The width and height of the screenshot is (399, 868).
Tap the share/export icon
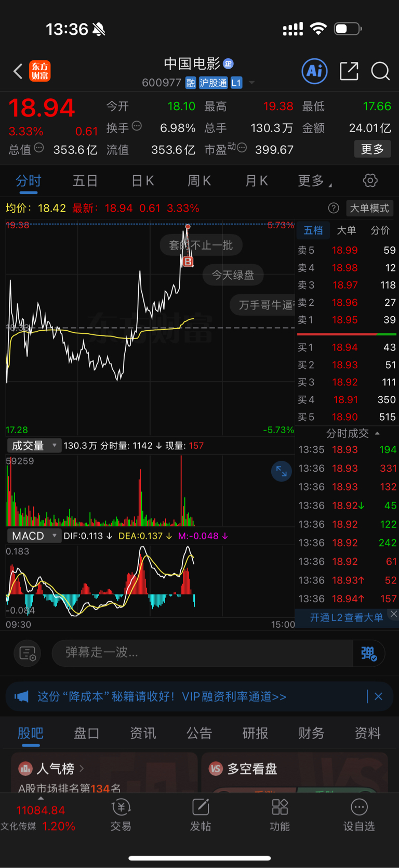(x=349, y=71)
